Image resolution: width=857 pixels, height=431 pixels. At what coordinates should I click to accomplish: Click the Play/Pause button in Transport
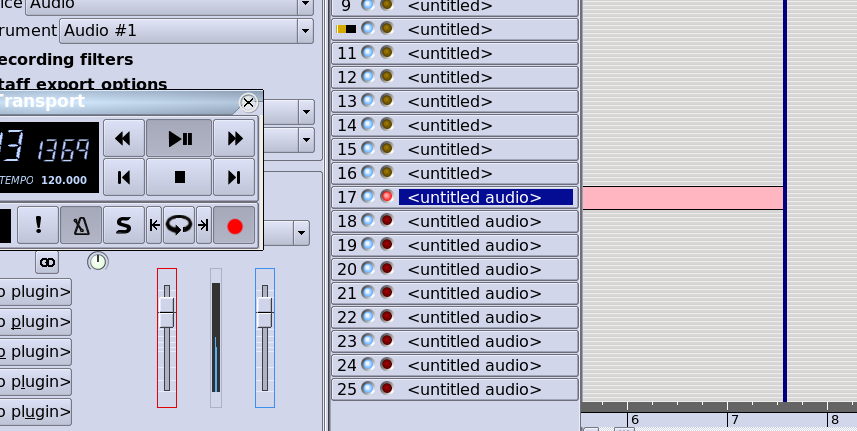point(180,138)
